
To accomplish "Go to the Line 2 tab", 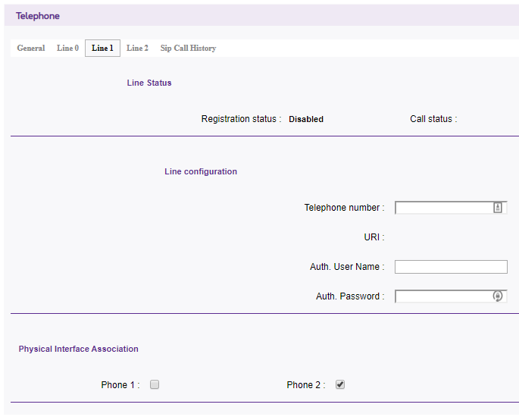I will [137, 49].
